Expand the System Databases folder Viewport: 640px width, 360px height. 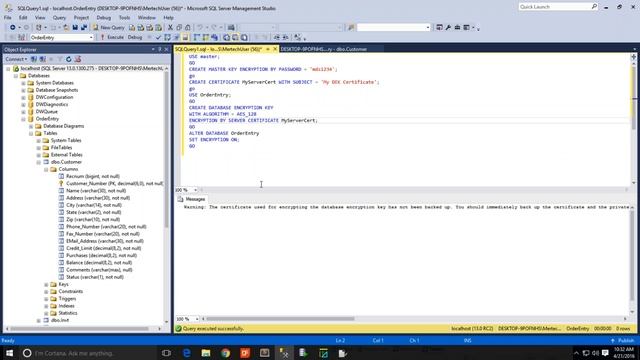point(23,83)
